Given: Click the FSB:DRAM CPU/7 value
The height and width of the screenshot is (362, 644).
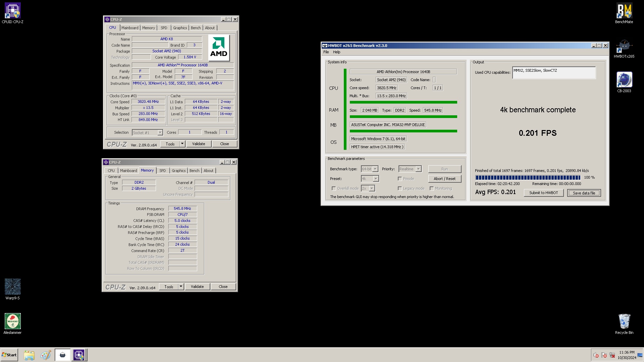Looking at the screenshot, I should coord(182,215).
